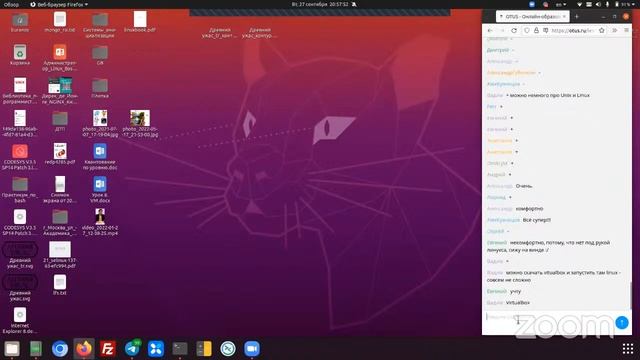640x360 pixels.
Task: Open the Древний ужас_tr.svg file
Action: 20,255
